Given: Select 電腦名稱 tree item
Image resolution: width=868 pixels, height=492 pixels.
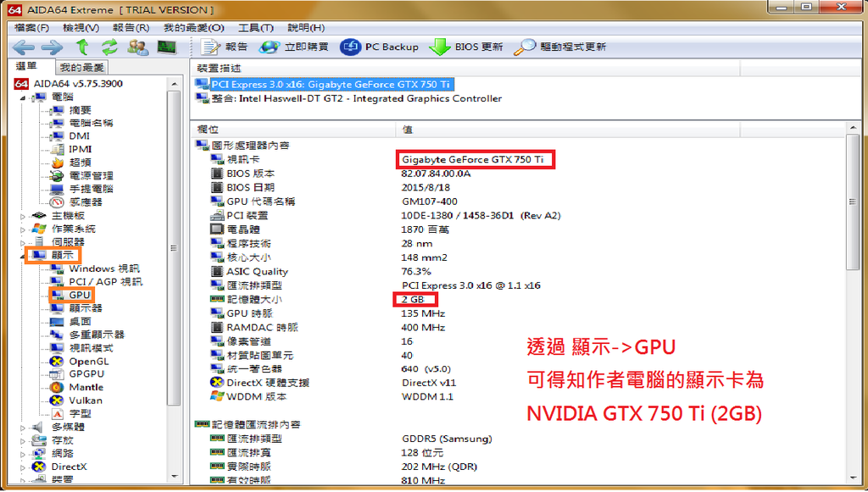Looking at the screenshot, I should (91, 124).
